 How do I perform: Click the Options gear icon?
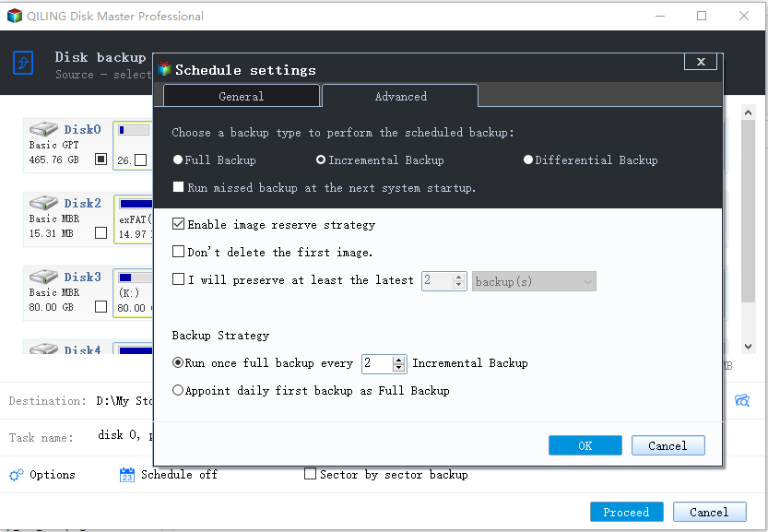(17, 475)
